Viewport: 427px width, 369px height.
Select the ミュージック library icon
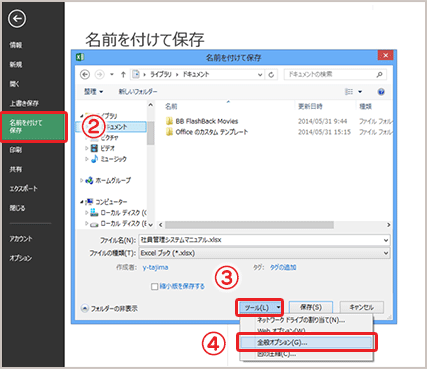(x=94, y=159)
